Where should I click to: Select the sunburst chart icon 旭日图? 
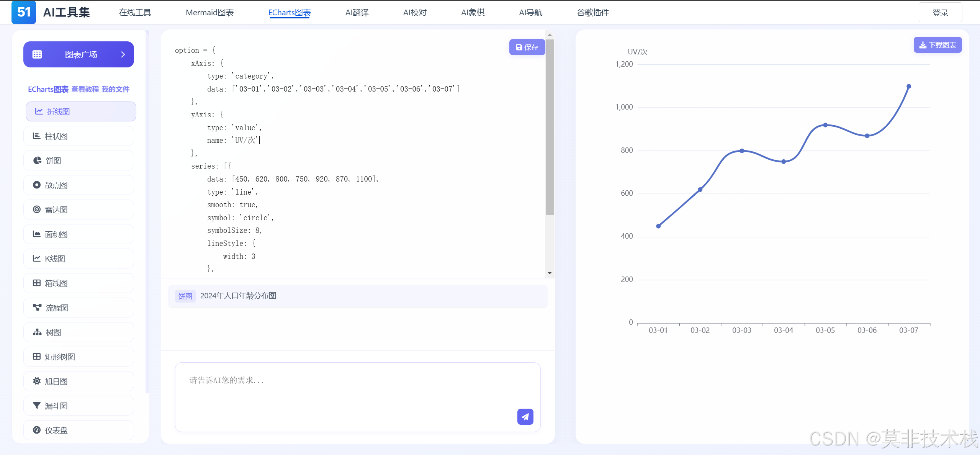click(x=37, y=381)
